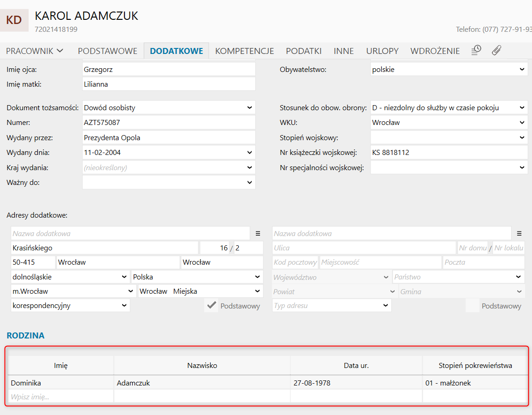Click the postal code field 50-415
Viewport: 532px width, 415px height.
tap(33, 262)
